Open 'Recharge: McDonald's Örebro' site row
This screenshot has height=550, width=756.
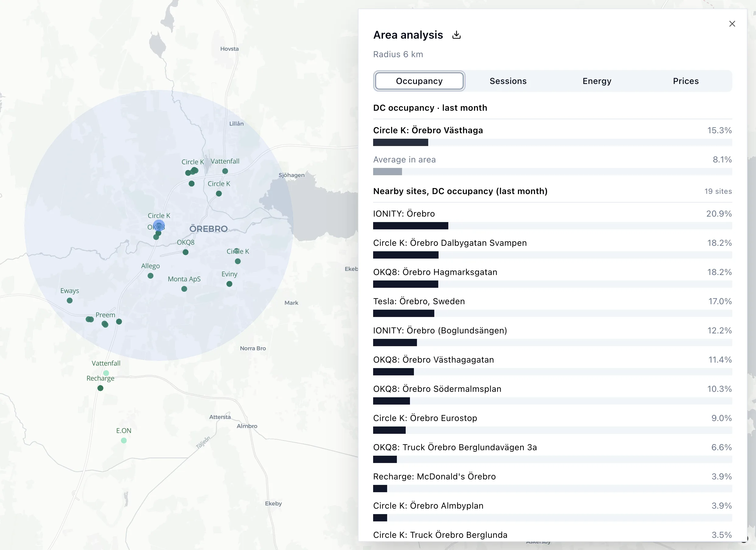click(553, 482)
